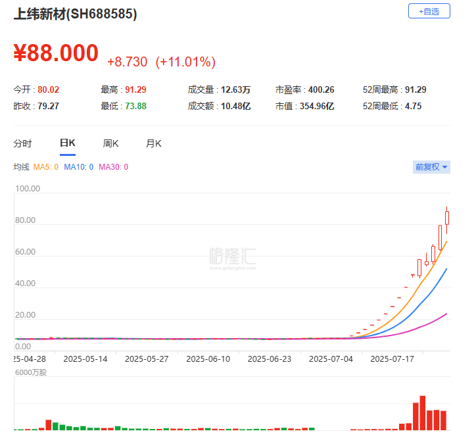Click the 市盈率 value 400.26

(x=321, y=89)
